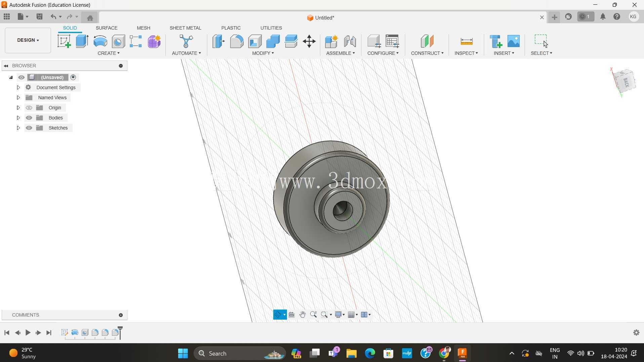Image resolution: width=644 pixels, height=362 pixels.
Task: Click the Insert Derive tool
Action: (496, 41)
